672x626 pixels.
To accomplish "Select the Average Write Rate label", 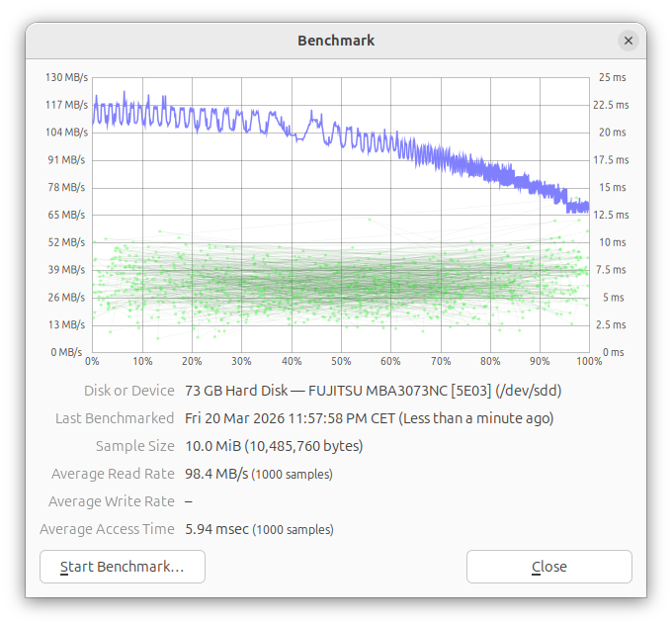I will 111,501.
